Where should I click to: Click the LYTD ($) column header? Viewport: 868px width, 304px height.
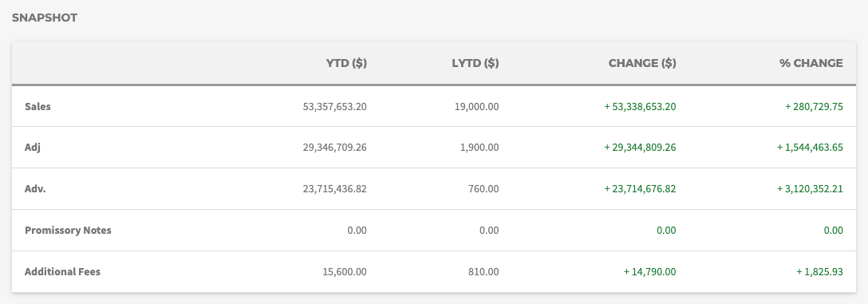point(475,63)
